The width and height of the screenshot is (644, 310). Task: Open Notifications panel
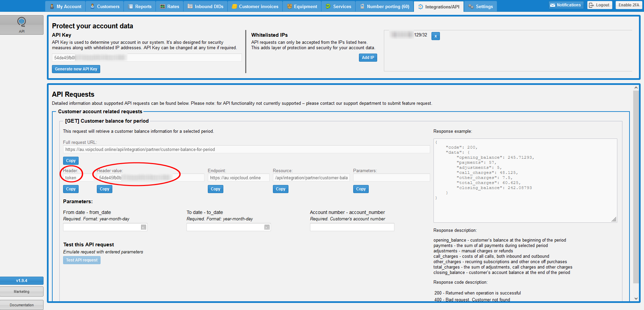point(566,5)
